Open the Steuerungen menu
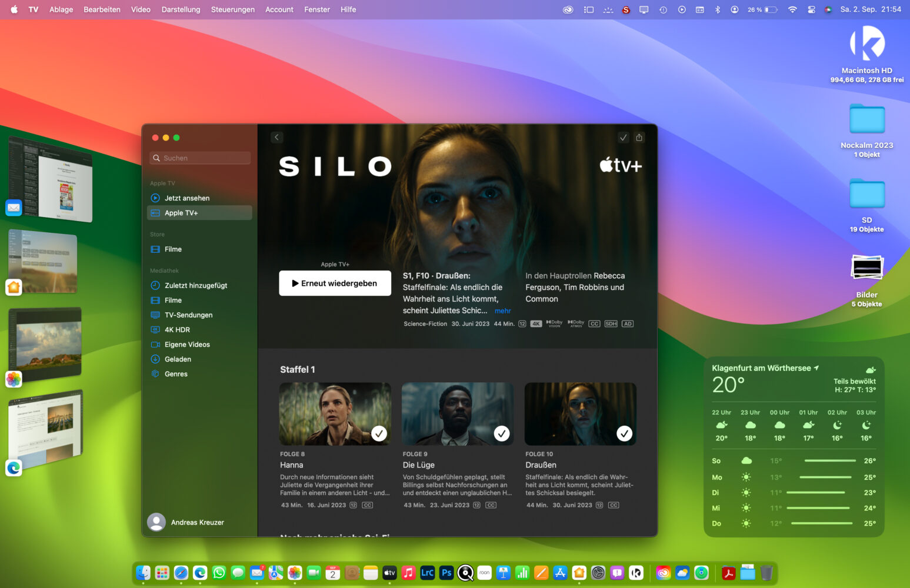 pos(233,9)
